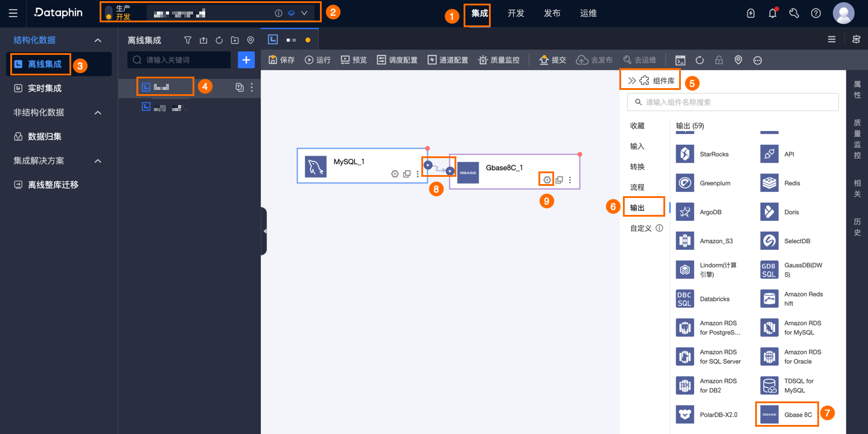Refresh the 离线集成 task list

click(x=219, y=40)
